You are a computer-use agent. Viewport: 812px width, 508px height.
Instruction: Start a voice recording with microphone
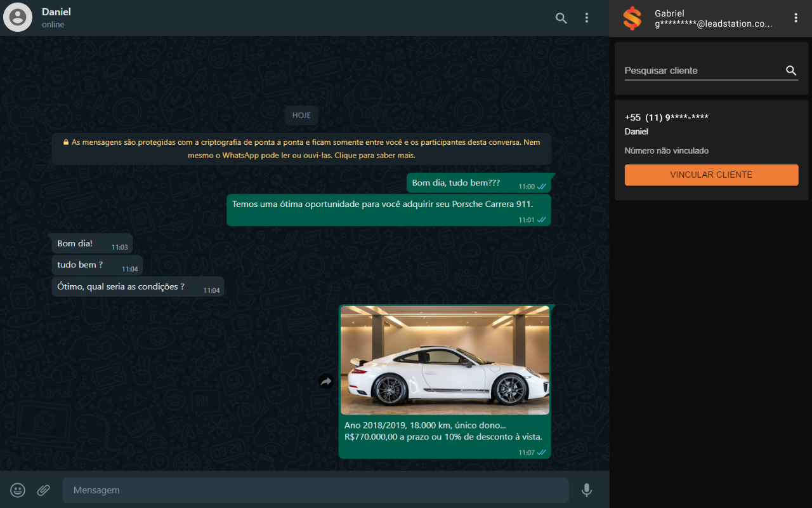[587, 490]
